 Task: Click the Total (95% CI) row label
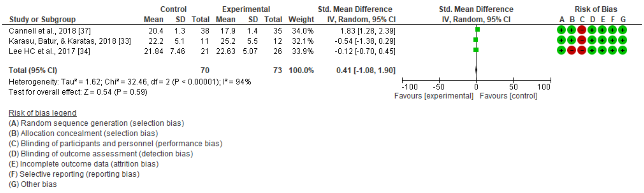[33, 70]
